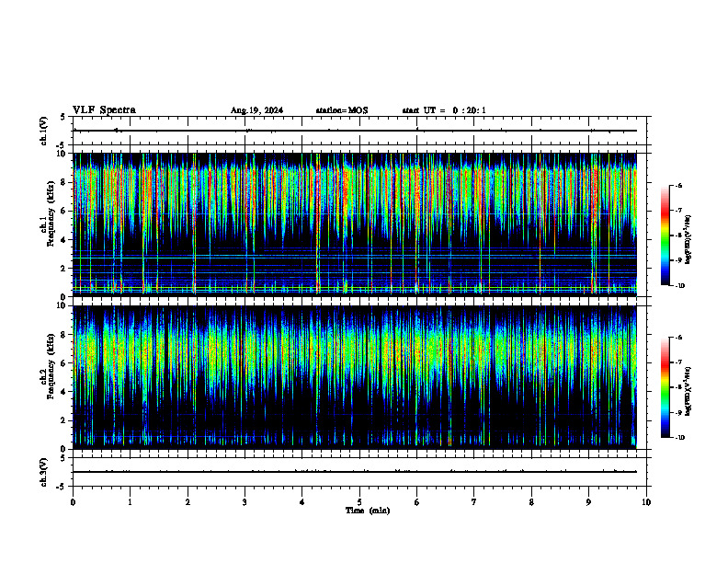The width and height of the screenshot is (728, 563).
Task: Click the ch.2 'Frequency (kHz)' axis label
Action: [x=53, y=366]
